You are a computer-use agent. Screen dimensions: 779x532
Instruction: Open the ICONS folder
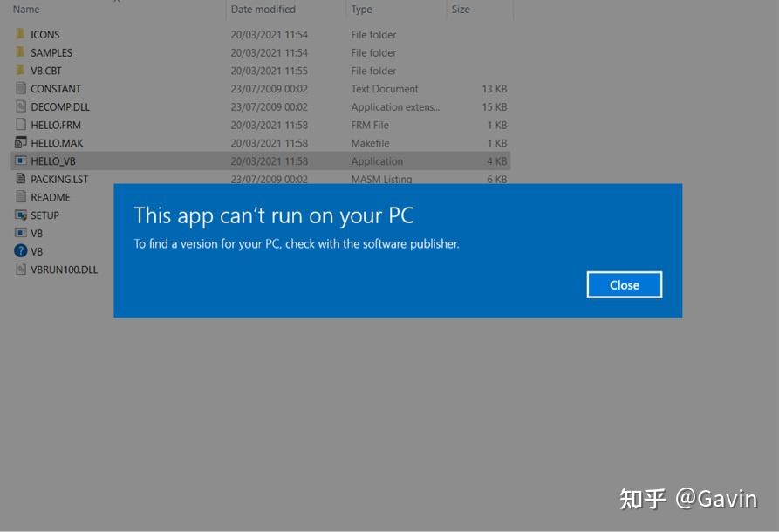(x=19, y=34)
